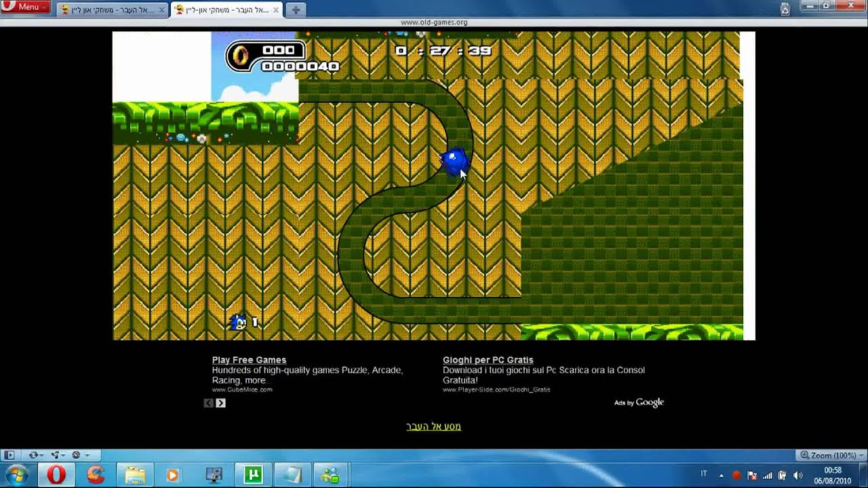Screen dimensions: 868x488
Task: Select the active second browser tab
Action: point(226,9)
